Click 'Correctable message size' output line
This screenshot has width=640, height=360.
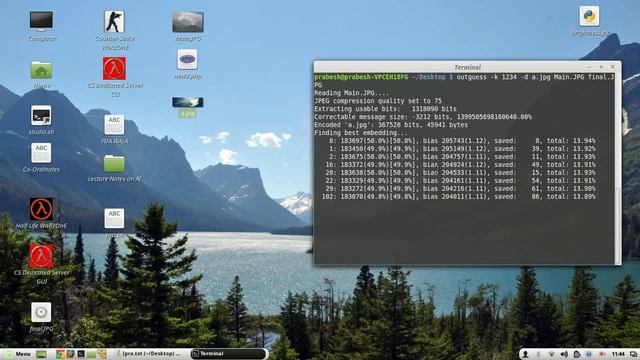coord(423,117)
